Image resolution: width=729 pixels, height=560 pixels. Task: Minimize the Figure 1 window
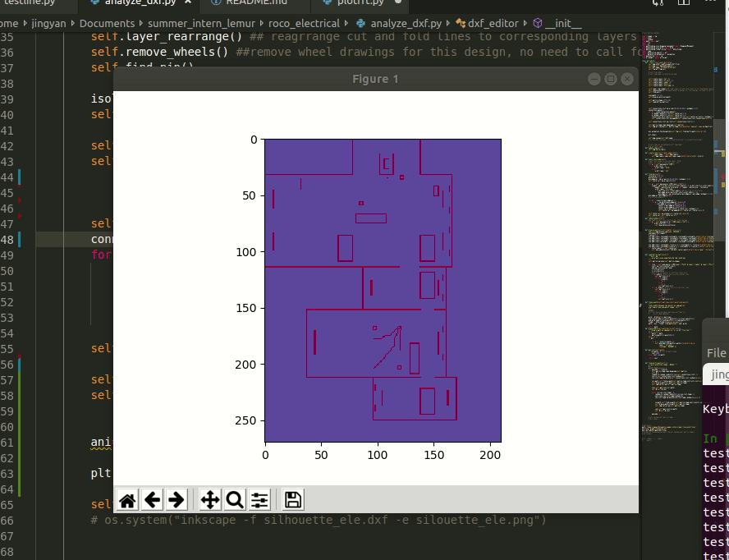pos(594,79)
